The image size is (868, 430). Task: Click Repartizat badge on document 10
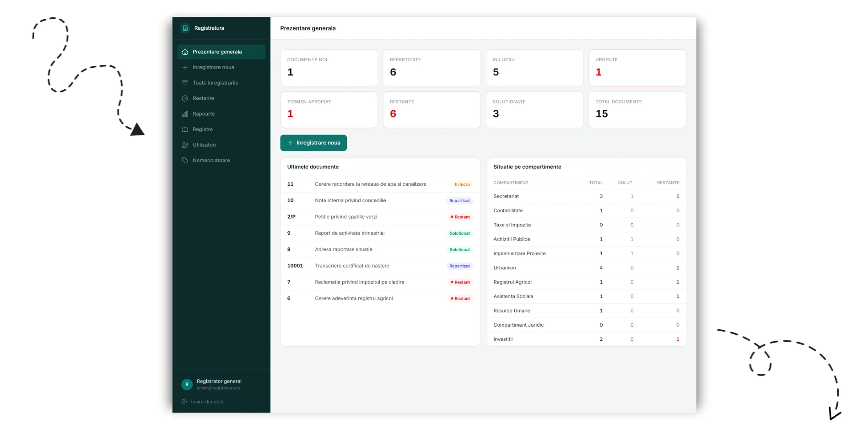click(459, 201)
